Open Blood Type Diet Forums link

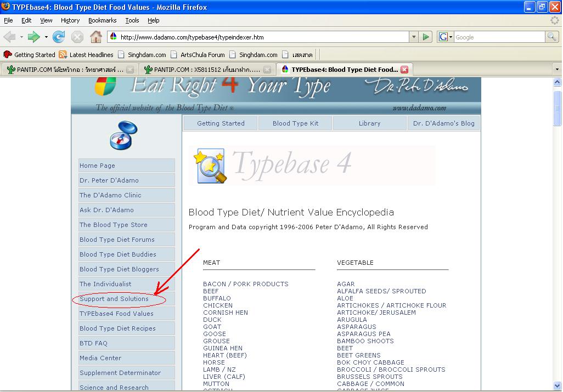tap(126, 240)
